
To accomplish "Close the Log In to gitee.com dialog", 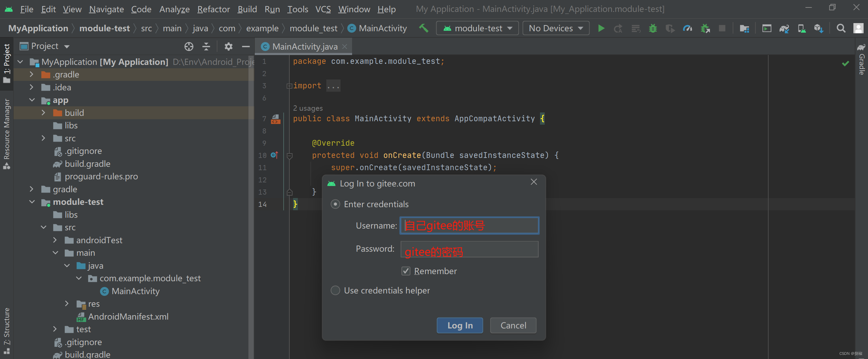I will (x=534, y=182).
